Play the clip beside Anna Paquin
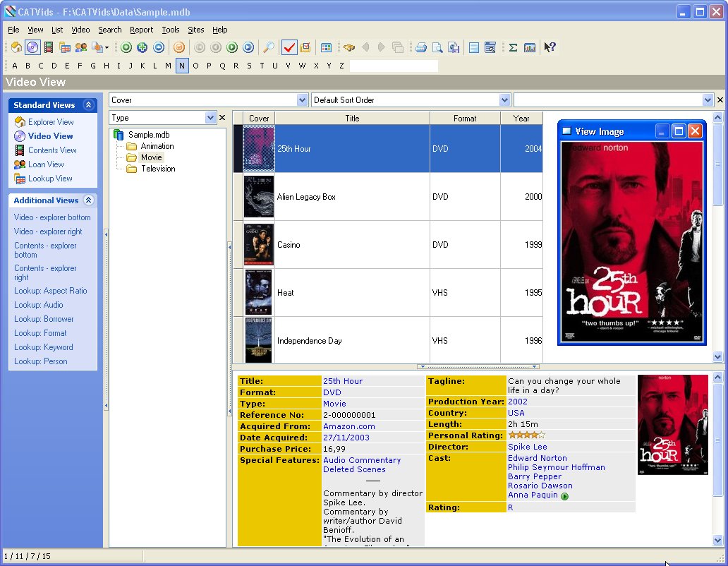 [x=564, y=496]
